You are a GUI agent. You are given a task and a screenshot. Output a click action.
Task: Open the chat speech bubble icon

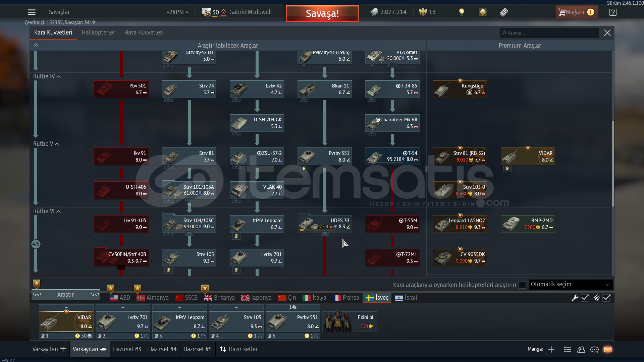tap(594, 349)
